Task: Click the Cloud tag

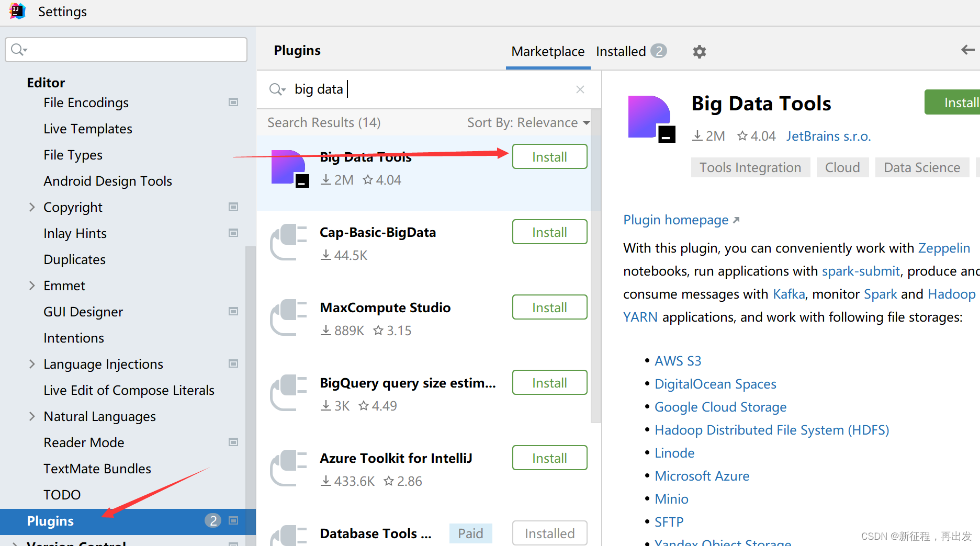Action: click(842, 167)
